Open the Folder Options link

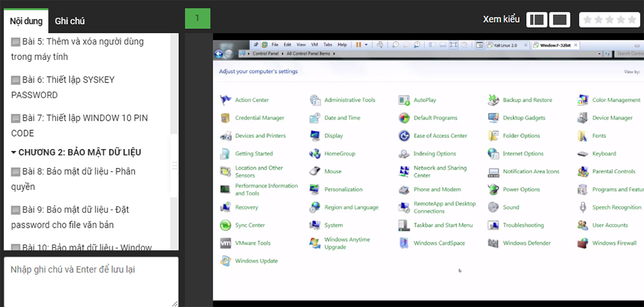click(521, 136)
